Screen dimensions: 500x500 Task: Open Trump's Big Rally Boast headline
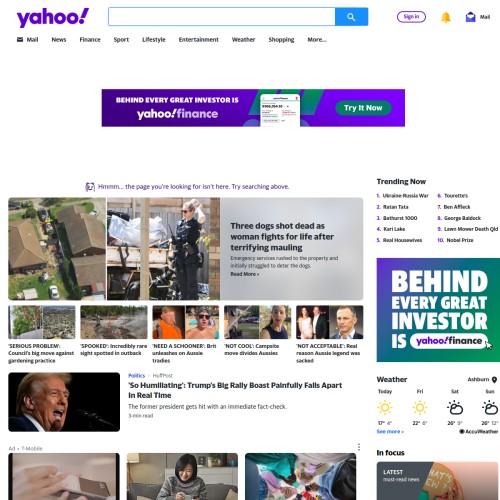pos(235,390)
